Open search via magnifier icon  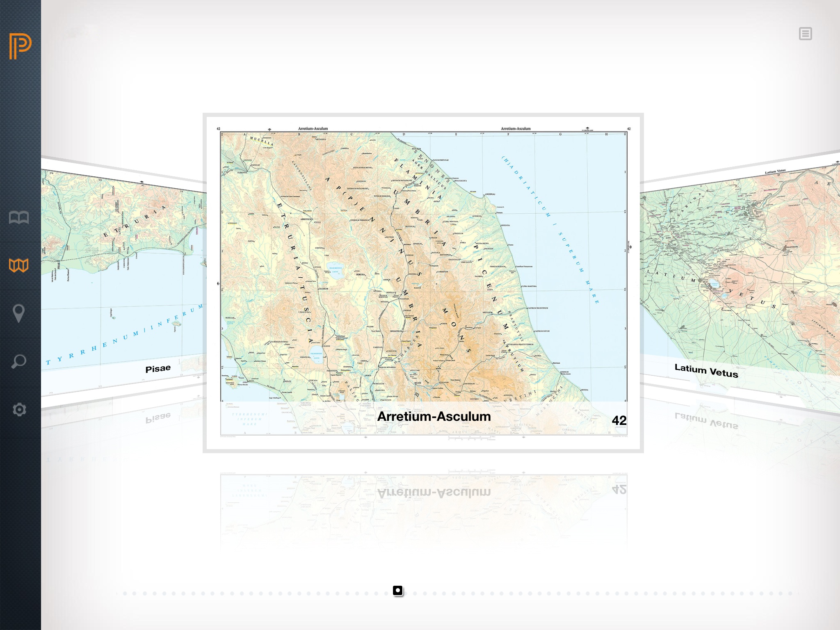19,361
